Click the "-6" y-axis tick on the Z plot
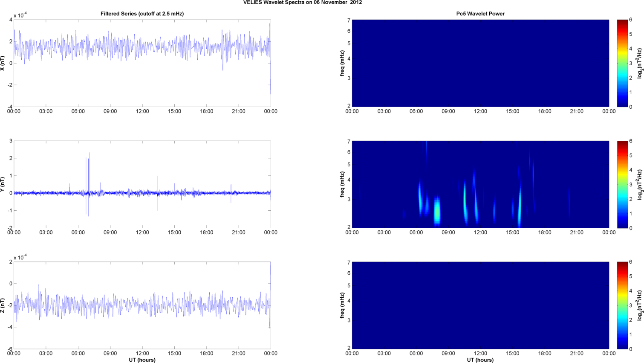This screenshot has width=644, height=363. tap(9, 349)
